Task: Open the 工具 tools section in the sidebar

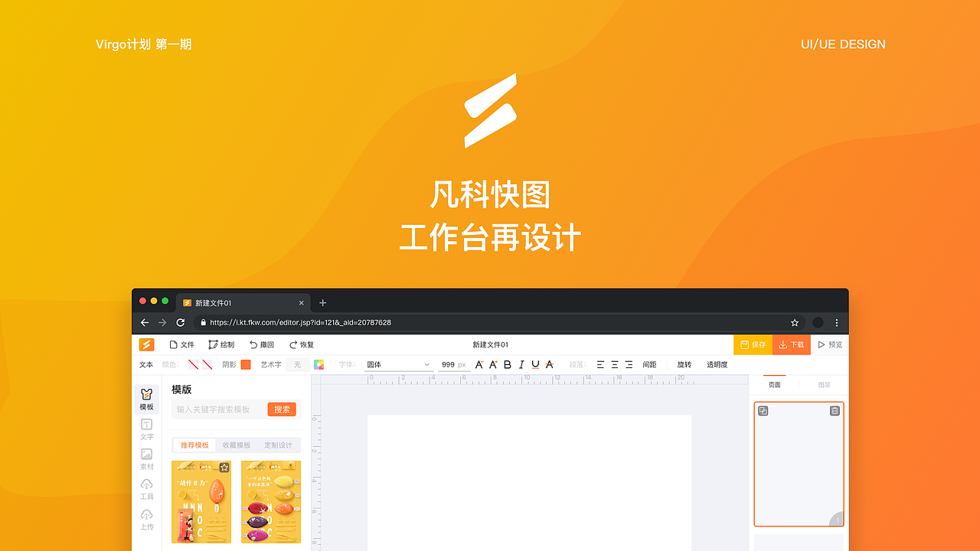Action: tap(146, 487)
